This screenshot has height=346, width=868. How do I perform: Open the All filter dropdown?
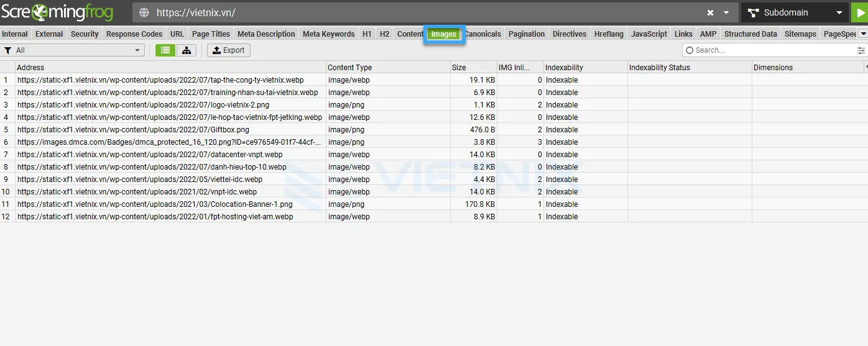(x=73, y=50)
